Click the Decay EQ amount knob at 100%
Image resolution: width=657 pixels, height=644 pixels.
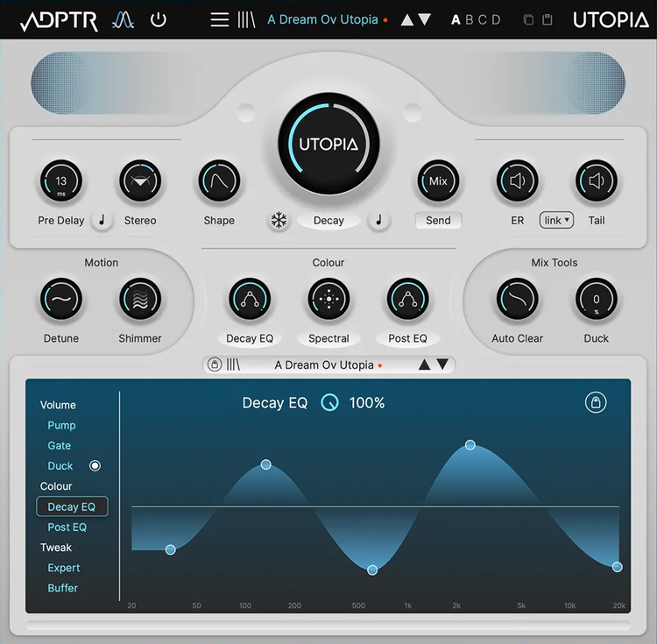click(x=329, y=403)
